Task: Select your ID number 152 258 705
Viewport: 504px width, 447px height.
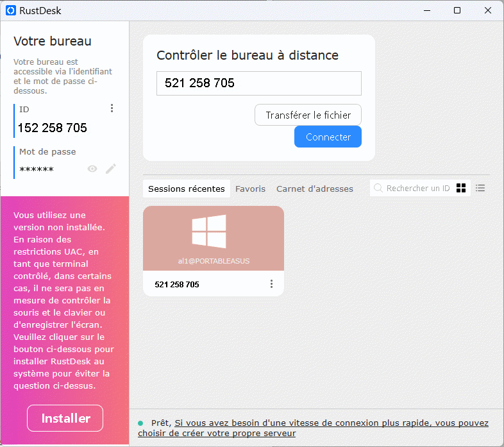Action: point(53,128)
